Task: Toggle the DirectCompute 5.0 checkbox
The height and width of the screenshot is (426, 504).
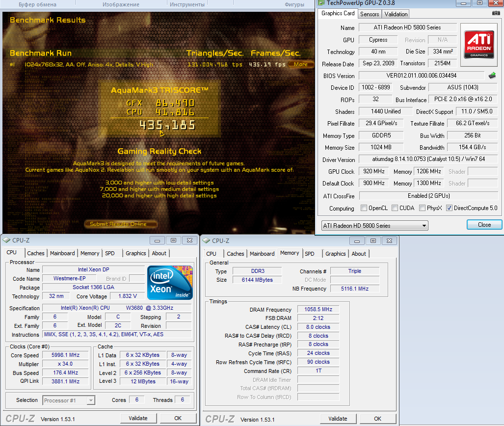Action: click(450, 208)
